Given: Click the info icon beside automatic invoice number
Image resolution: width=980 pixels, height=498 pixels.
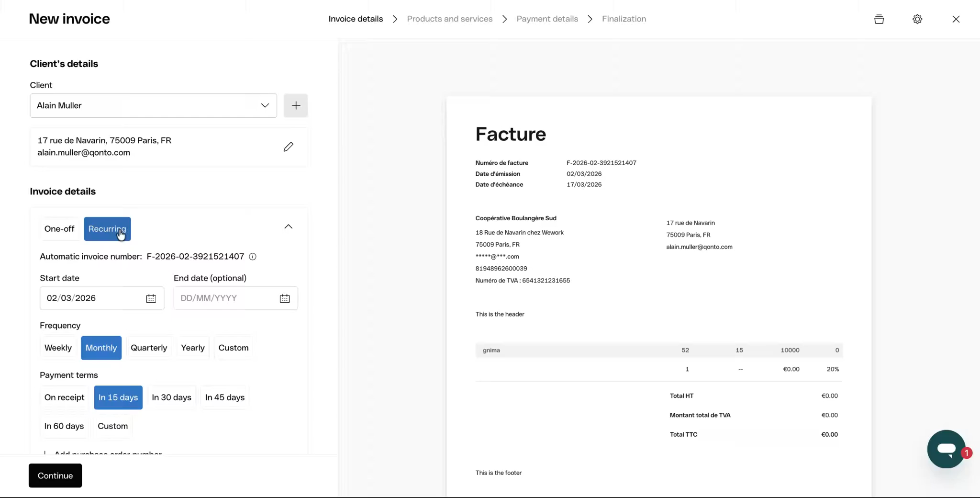Looking at the screenshot, I should [253, 257].
